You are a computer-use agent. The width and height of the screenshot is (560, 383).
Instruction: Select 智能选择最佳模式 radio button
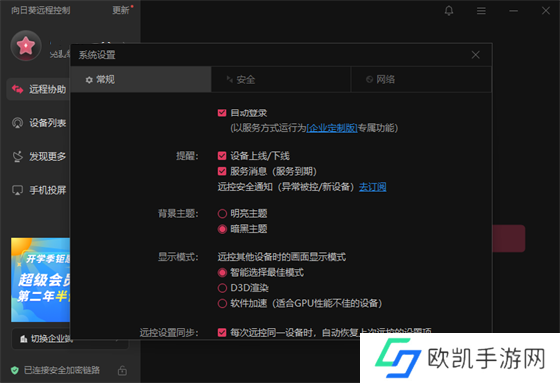click(x=222, y=273)
